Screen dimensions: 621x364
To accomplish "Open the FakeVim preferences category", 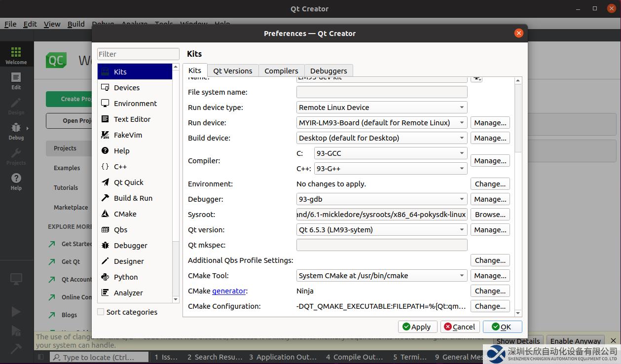I will tap(135, 135).
